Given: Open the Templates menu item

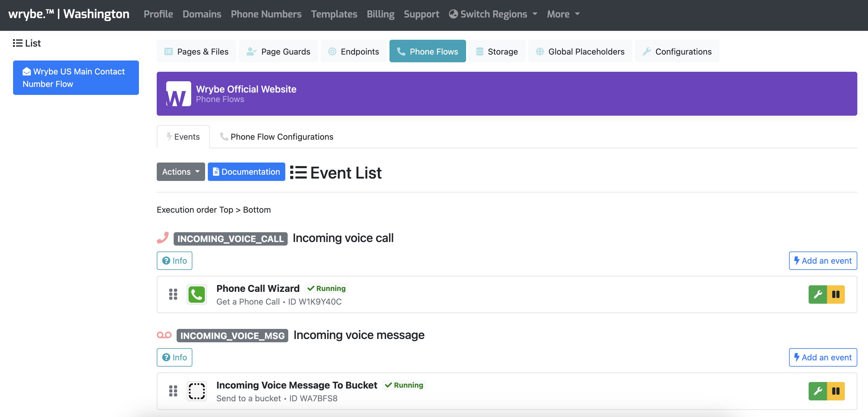Looking at the screenshot, I should [334, 14].
